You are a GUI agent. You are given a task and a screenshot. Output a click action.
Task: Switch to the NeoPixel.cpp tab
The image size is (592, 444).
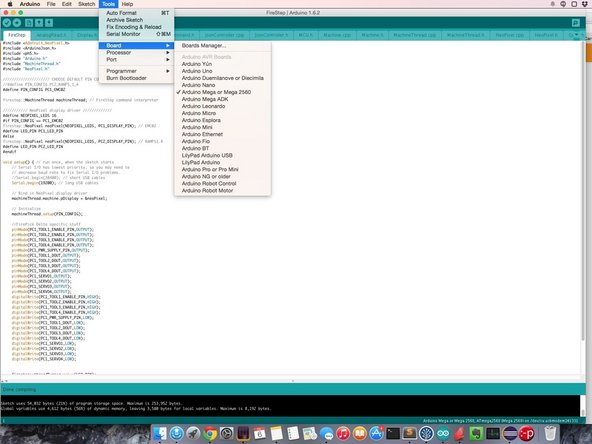(509, 35)
